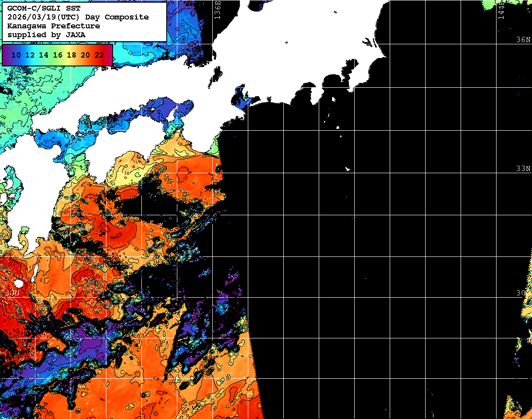The height and width of the screenshot is (419, 532).
Task: Click the 30N label on the left side
Action: tap(13, 293)
